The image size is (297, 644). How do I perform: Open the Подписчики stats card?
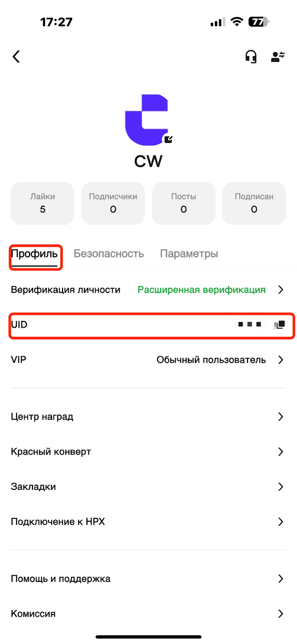pos(113,203)
